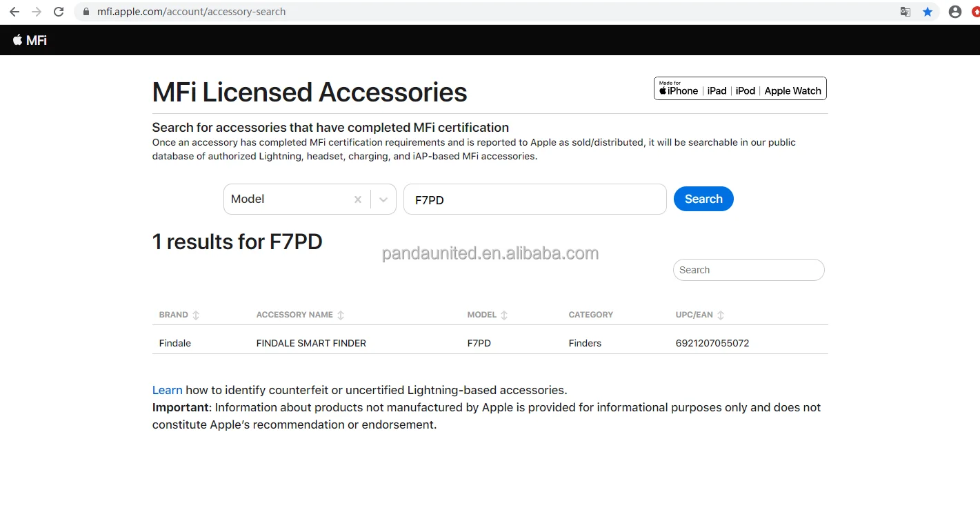Sort table by Model column arrows
The width and height of the screenshot is (980, 508).
click(x=504, y=315)
